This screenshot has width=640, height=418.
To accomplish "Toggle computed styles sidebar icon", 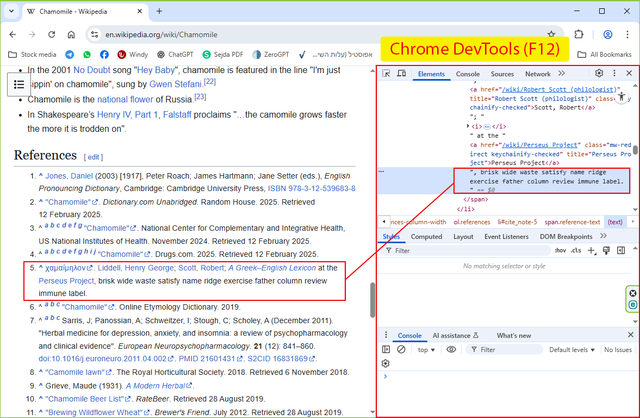I will point(621,251).
